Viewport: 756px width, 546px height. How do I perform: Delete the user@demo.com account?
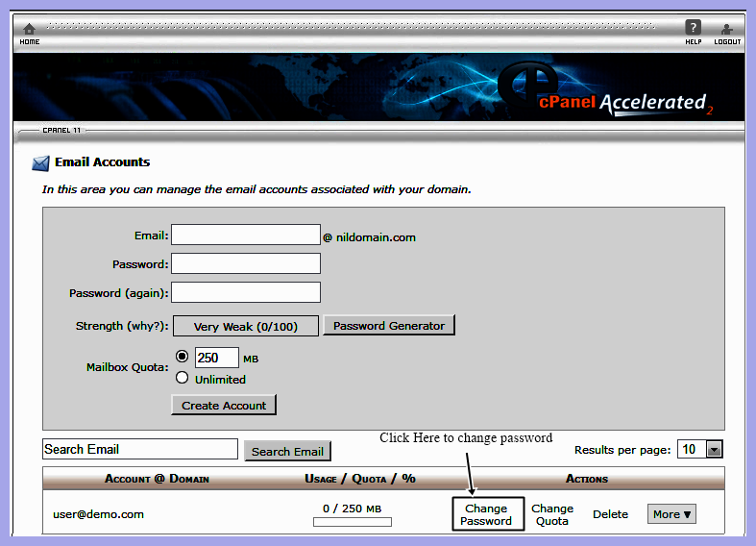[610, 514]
